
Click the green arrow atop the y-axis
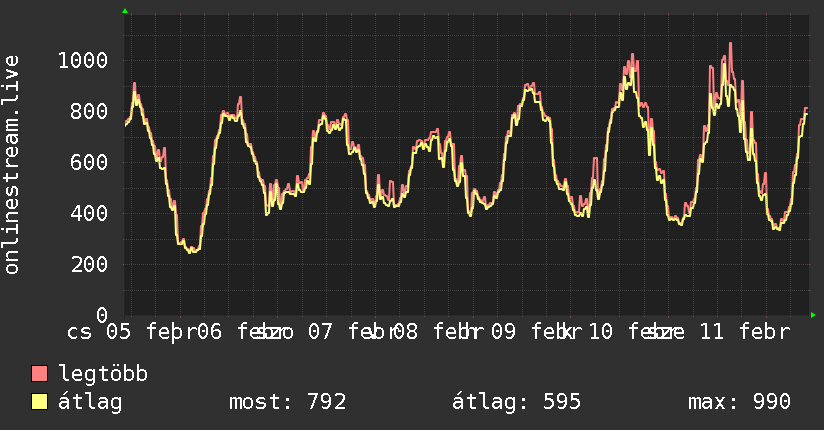[125, 11]
